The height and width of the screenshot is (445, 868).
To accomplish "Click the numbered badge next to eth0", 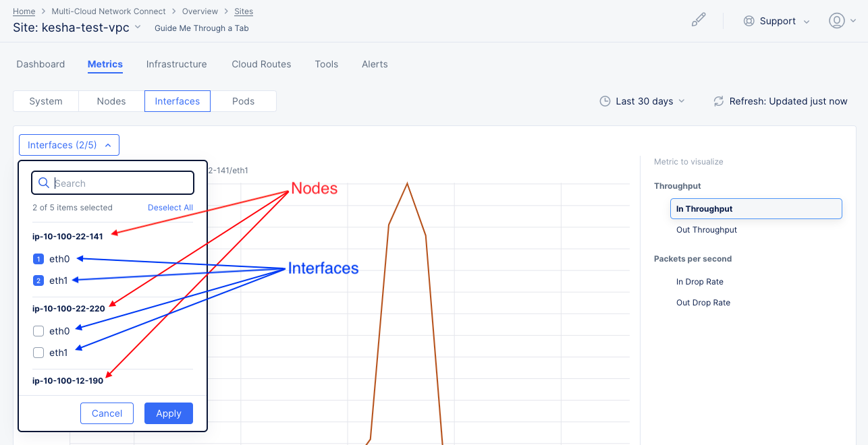I will pyautogui.click(x=38, y=258).
